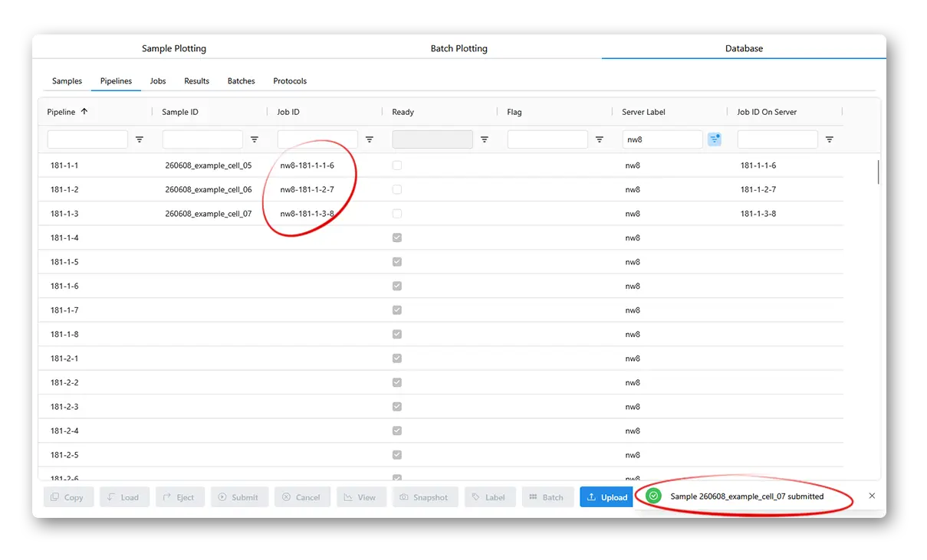Open the Jobs sub-tab
927x560 pixels.
(x=158, y=80)
